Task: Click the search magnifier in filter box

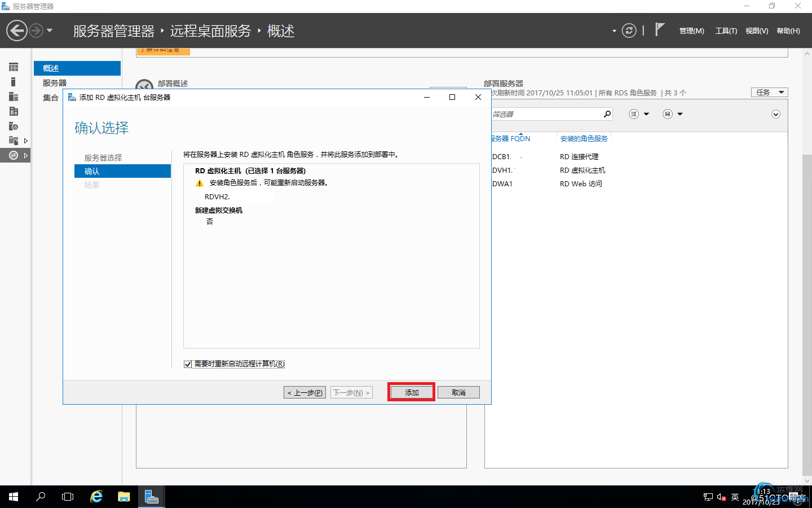Action: pos(607,114)
